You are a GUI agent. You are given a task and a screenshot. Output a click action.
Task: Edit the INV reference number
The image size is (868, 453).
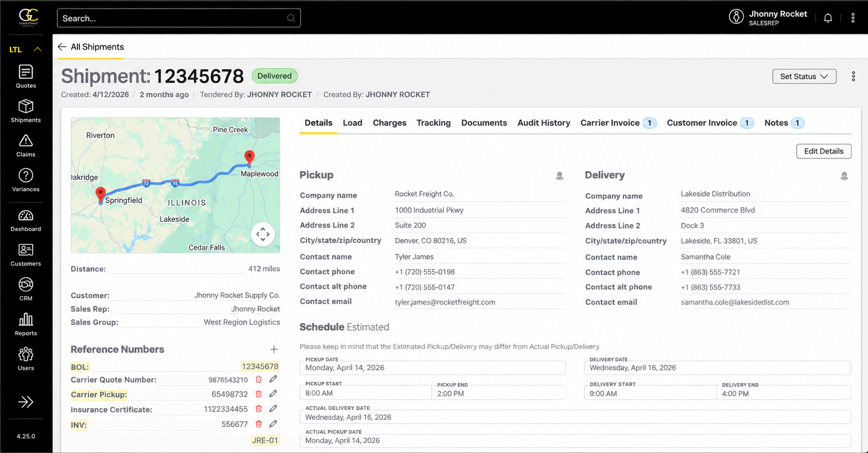pos(273,423)
